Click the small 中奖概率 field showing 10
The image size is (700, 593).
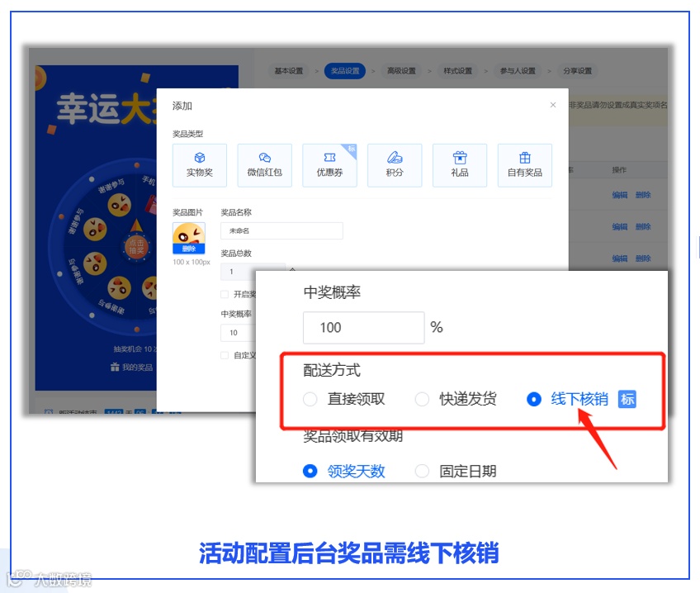238,333
